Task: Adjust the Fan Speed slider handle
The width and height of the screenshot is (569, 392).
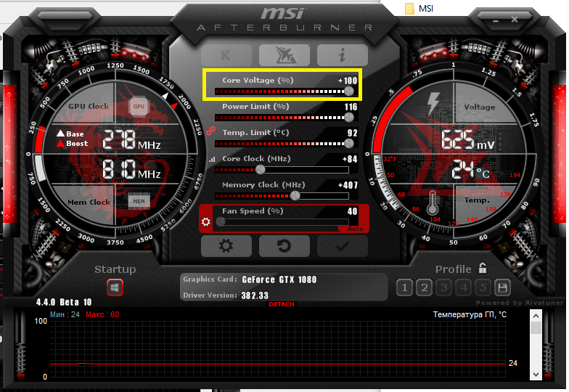Action: point(221,221)
